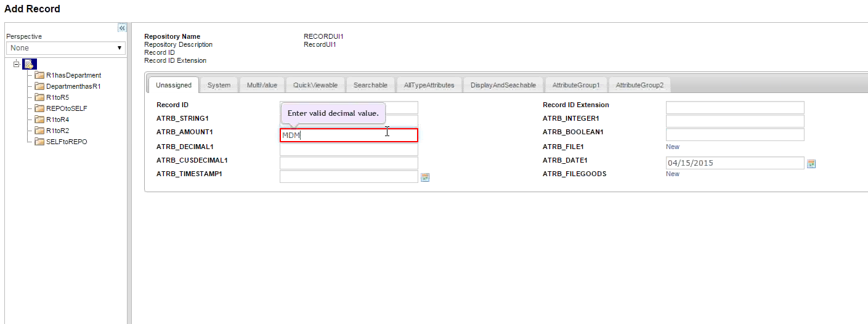This screenshot has height=324, width=868.
Task: Click the ATRB_INTEGER1 input field
Action: pos(735,121)
